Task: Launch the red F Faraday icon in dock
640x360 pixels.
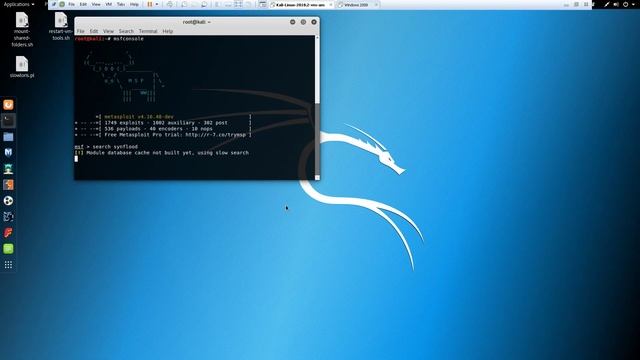Action: [x=8, y=233]
